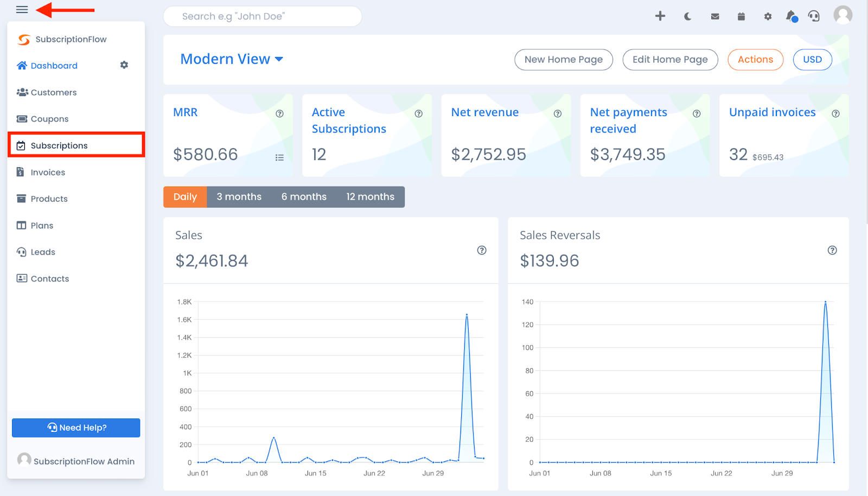Click the MRR card title

[x=186, y=112]
